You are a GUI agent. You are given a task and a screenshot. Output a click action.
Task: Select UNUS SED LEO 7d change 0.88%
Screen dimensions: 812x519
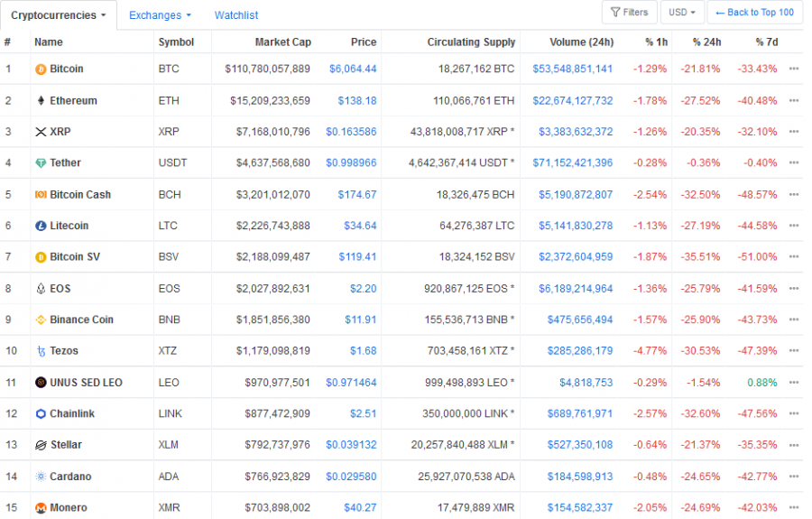pyautogui.click(x=761, y=383)
